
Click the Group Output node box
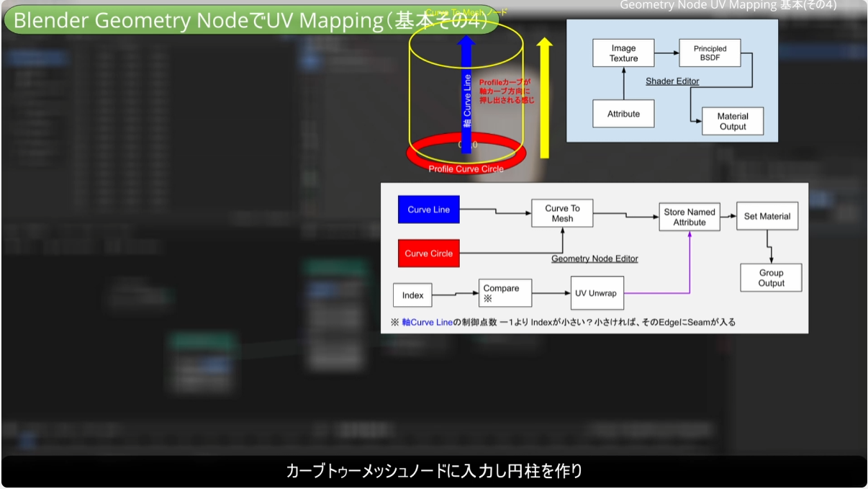click(771, 277)
